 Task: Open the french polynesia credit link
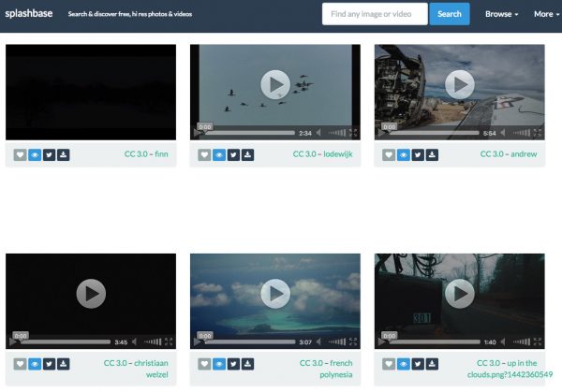click(x=327, y=369)
